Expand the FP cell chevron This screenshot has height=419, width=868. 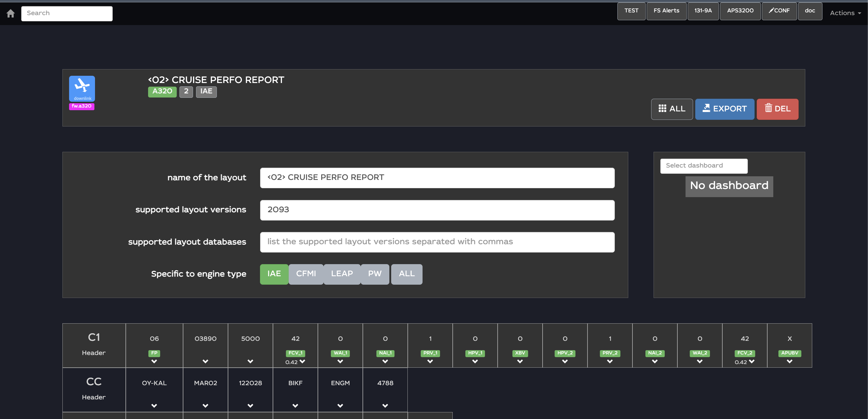pos(154,361)
